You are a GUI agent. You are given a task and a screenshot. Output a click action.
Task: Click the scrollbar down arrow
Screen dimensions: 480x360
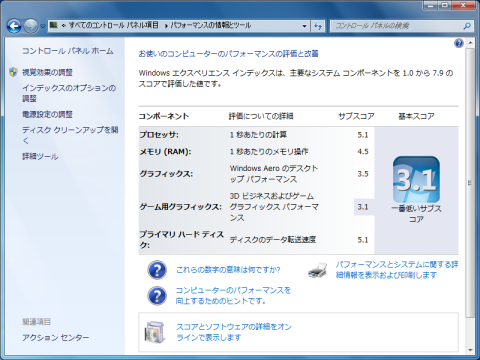470,350
